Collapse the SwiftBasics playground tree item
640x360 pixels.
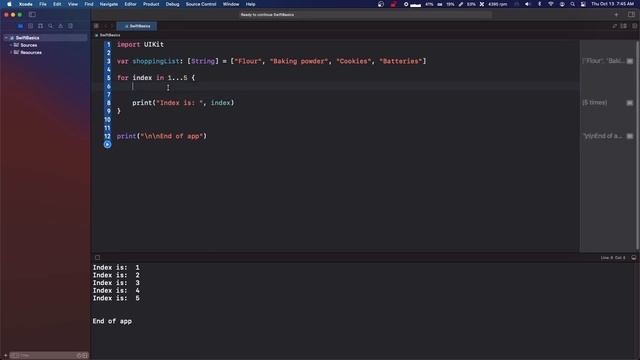click(x=6, y=38)
